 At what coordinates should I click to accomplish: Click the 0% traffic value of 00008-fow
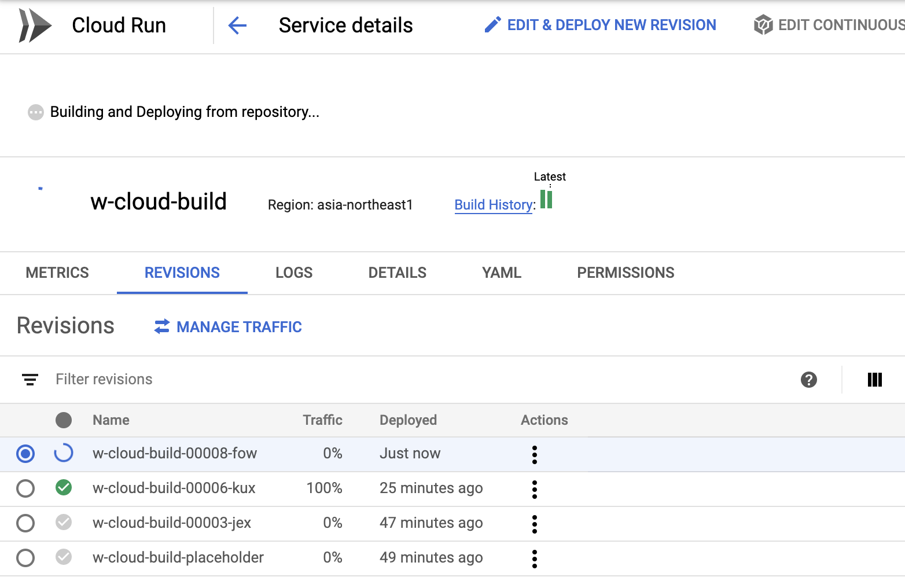point(333,453)
